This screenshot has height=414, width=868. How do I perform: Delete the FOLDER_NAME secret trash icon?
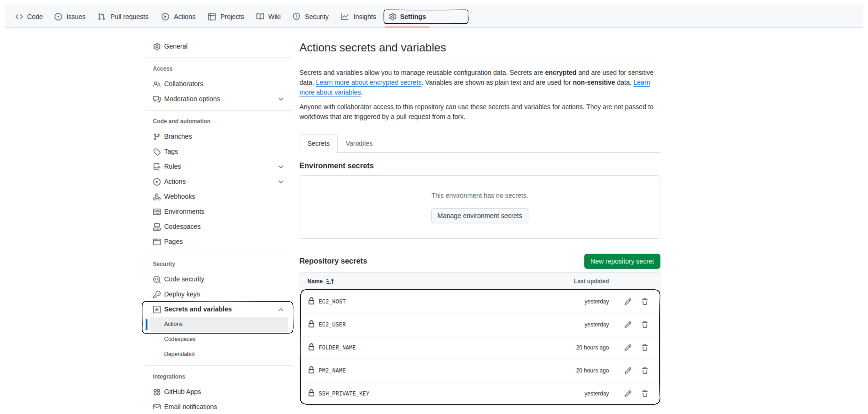[x=644, y=347]
